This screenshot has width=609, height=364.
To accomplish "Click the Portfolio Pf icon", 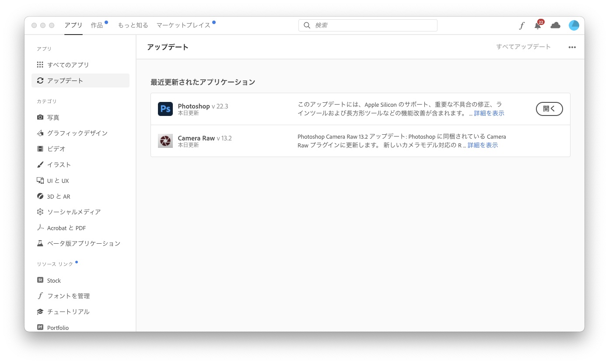I will coord(40,327).
